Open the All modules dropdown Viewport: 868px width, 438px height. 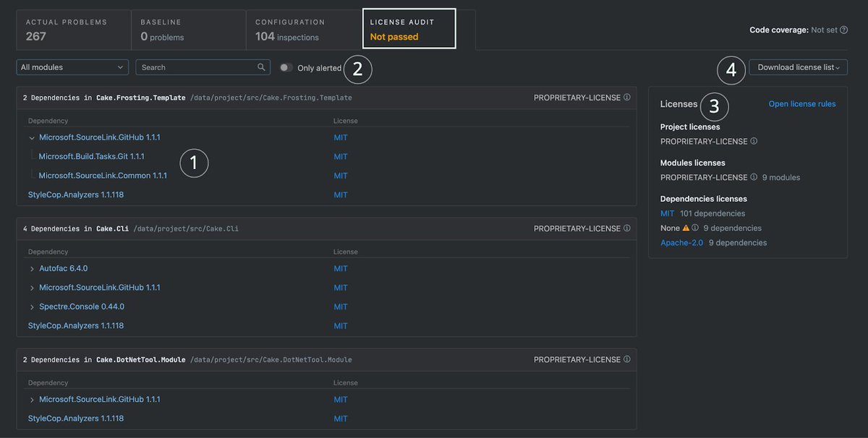coord(72,67)
